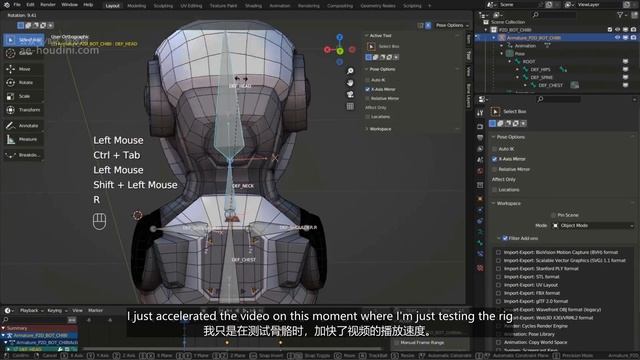The image size is (640, 360).
Task: Select the Annotate tool
Action: pos(24,126)
